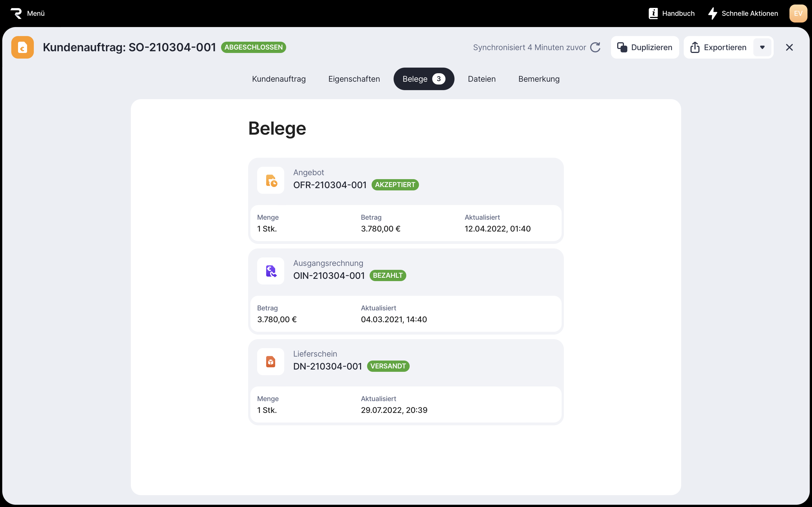
Task: Open invoice OIN-210304-001
Action: [x=328, y=276]
